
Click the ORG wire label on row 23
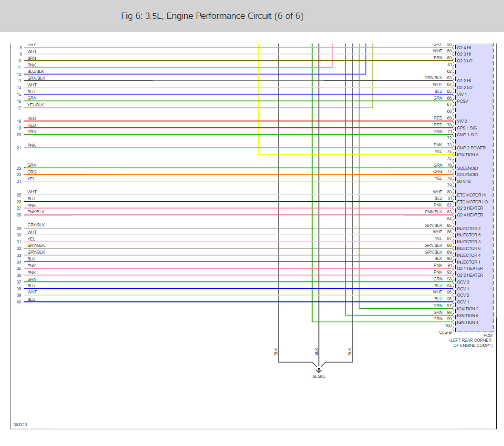pos(32,172)
